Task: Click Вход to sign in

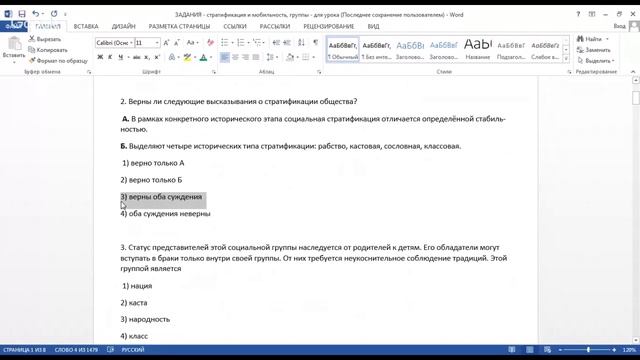Action: (619, 26)
